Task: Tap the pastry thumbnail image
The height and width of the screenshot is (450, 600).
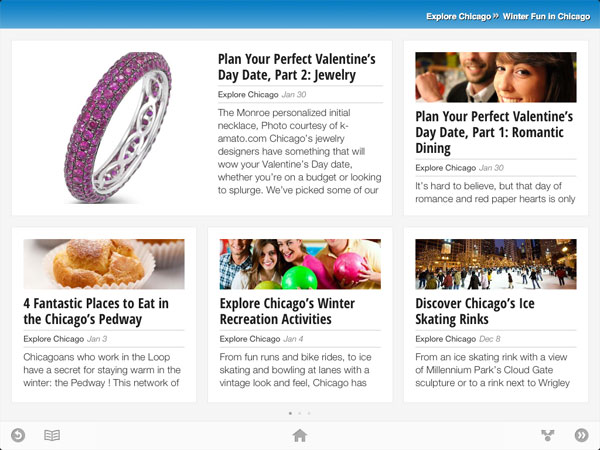Action: 104,264
